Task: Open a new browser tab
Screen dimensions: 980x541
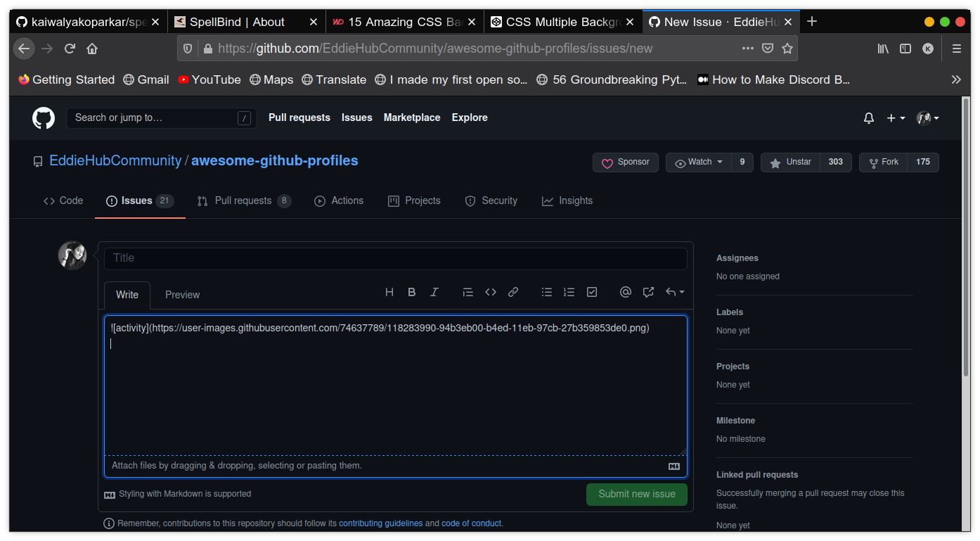Action: coord(812,21)
